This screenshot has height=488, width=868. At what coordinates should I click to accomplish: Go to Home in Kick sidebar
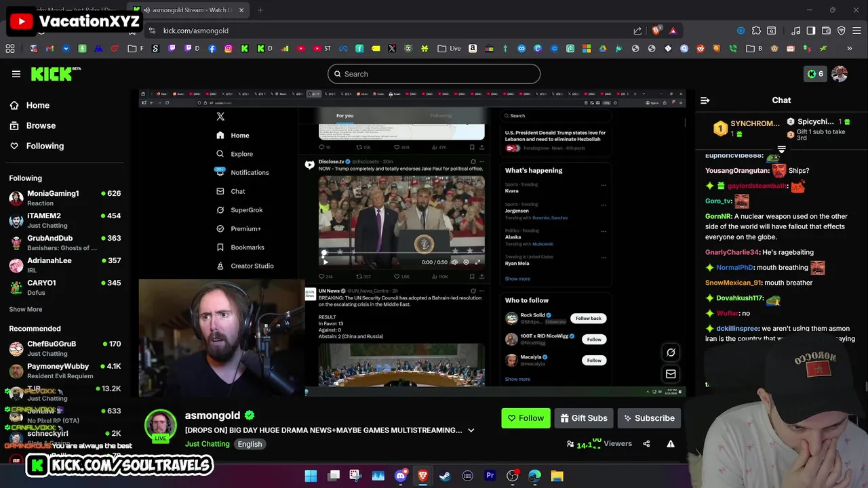click(x=30, y=105)
